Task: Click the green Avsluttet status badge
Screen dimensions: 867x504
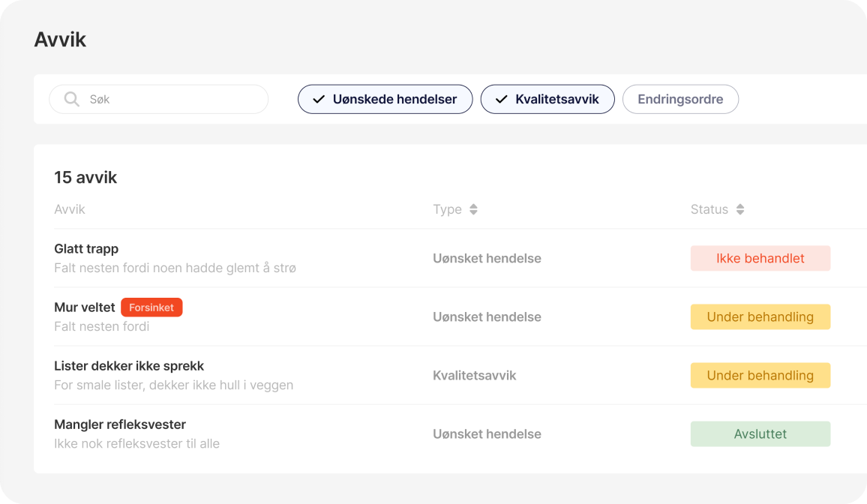Action: point(760,433)
